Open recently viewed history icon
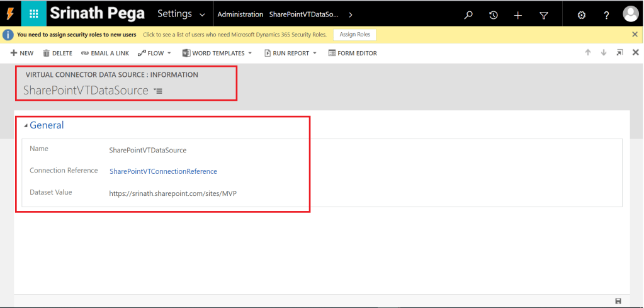644x308 pixels. coord(494,15)
